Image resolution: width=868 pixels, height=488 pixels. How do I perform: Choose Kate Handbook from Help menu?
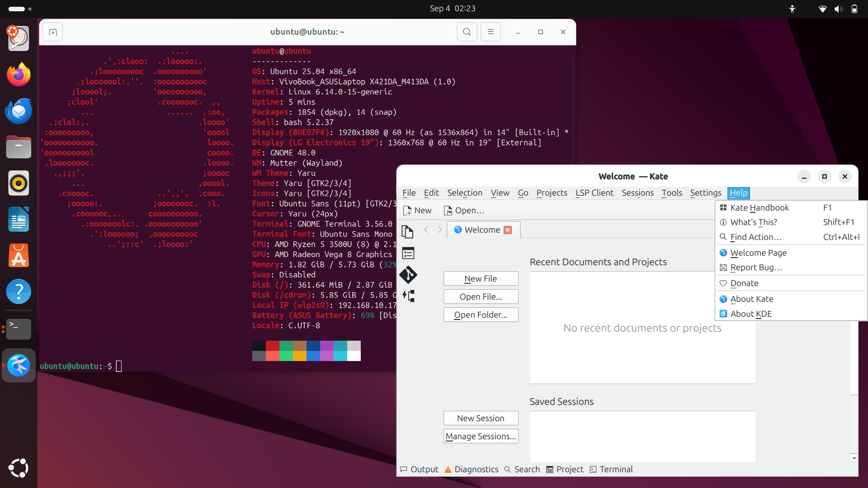(791, 208)
